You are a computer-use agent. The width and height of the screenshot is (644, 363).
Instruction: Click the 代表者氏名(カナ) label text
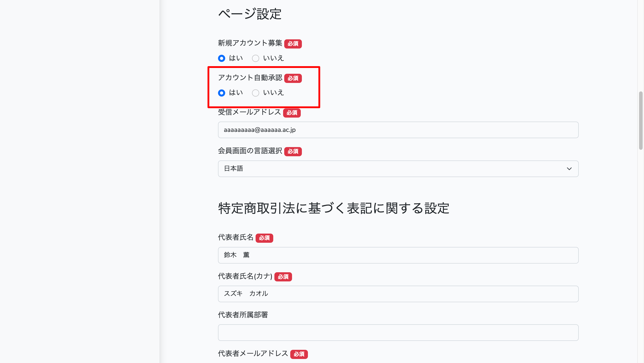click(x=245, y=276)
